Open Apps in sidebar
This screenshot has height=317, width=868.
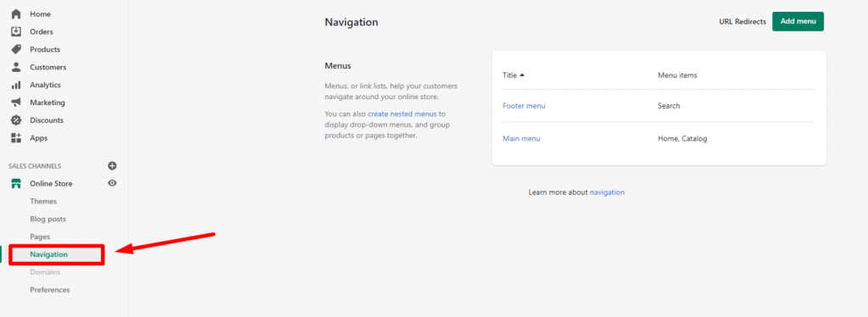(x=39, y=138)
